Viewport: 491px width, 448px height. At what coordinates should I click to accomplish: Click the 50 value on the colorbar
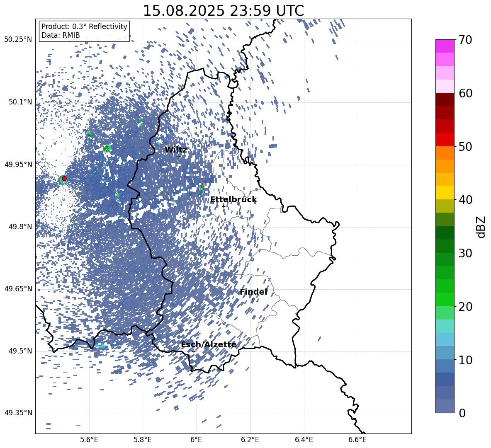[x=465, y=146]
